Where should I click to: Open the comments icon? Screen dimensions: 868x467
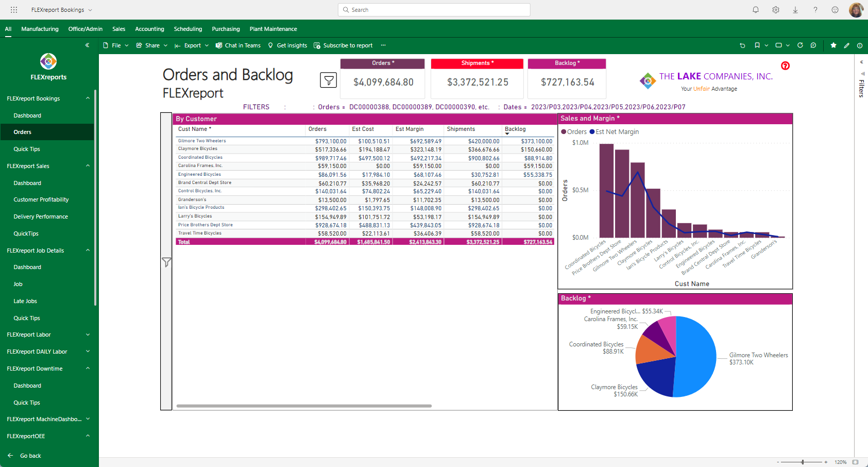tap(813, 45)
